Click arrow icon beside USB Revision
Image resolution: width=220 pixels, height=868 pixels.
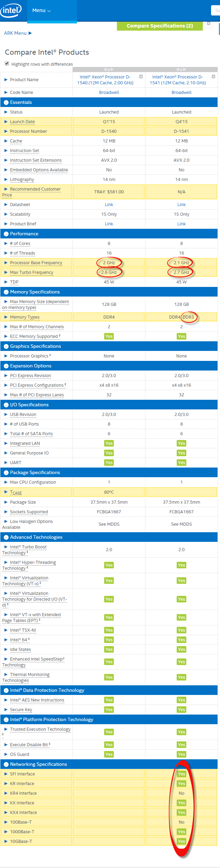[6, 415]
